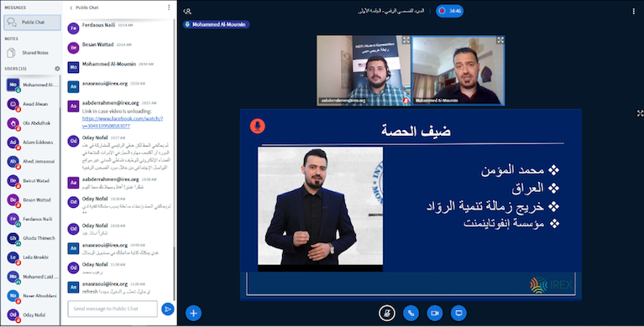Click the Ghada Thimech user avatar
Image resolution: width=644 pixels, height=327 pixels.
tap(13, 238)
